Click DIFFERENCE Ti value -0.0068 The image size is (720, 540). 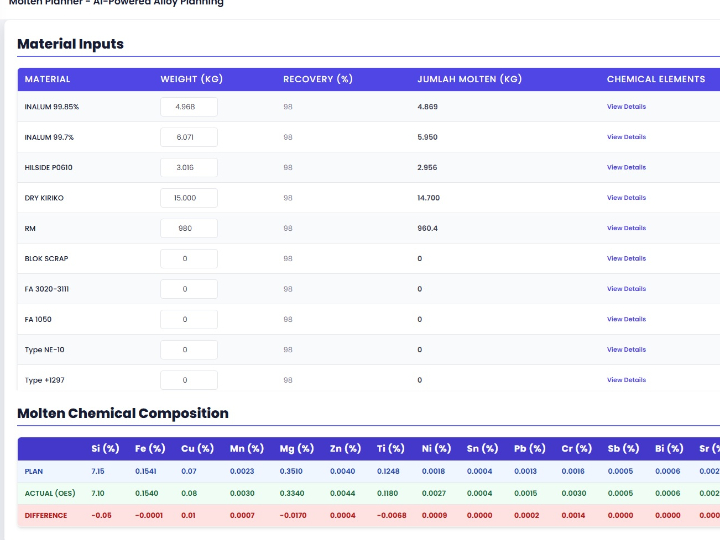click(x=392, y=515)
